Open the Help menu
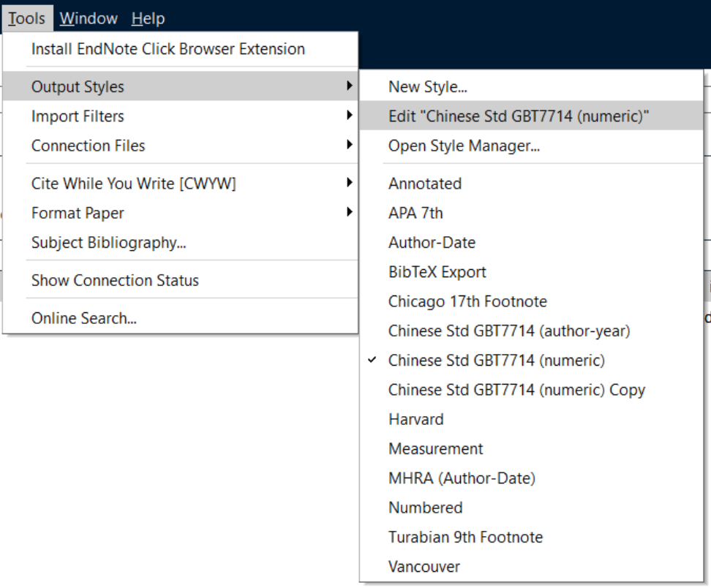 148,18
